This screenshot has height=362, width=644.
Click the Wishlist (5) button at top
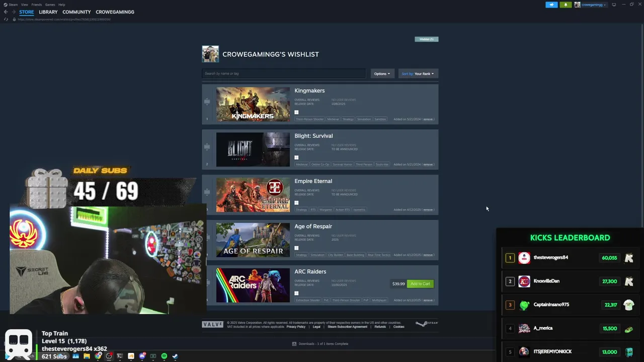click(427, 39)
